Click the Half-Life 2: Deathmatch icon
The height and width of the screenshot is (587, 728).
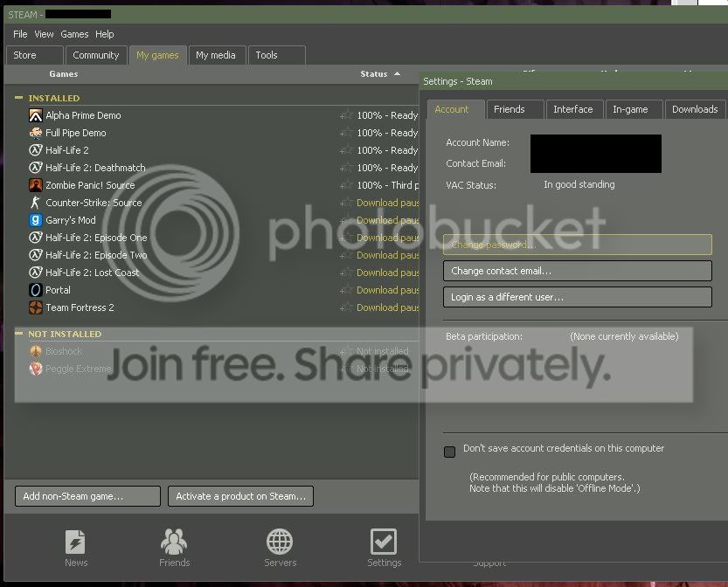tap(36, 168)
